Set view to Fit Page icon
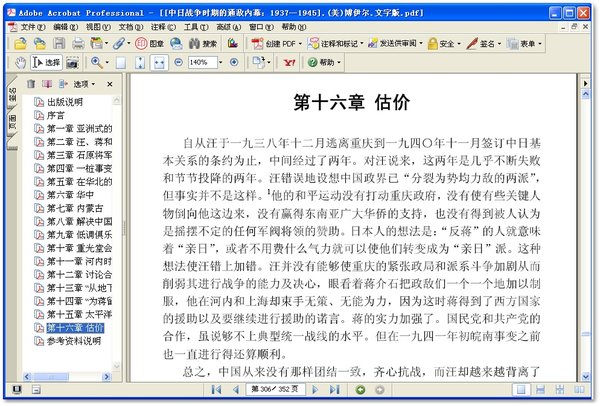 140,62
